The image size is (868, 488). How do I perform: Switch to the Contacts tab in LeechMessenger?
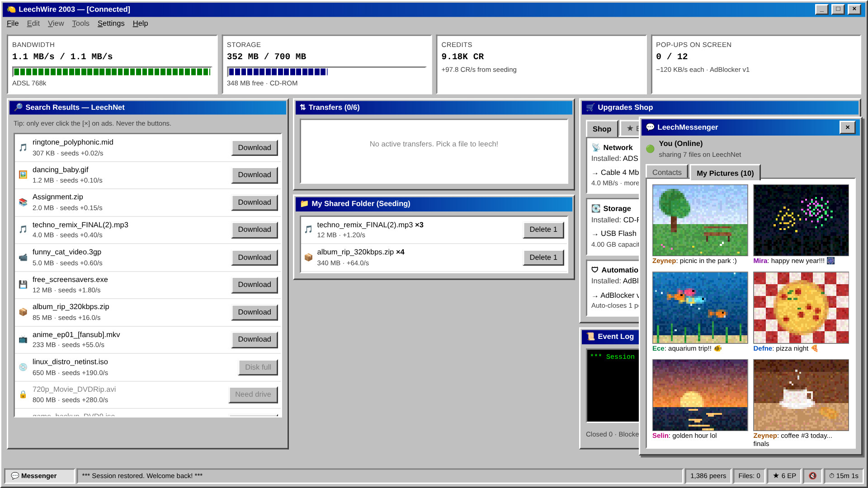click(x=667, y=173)
